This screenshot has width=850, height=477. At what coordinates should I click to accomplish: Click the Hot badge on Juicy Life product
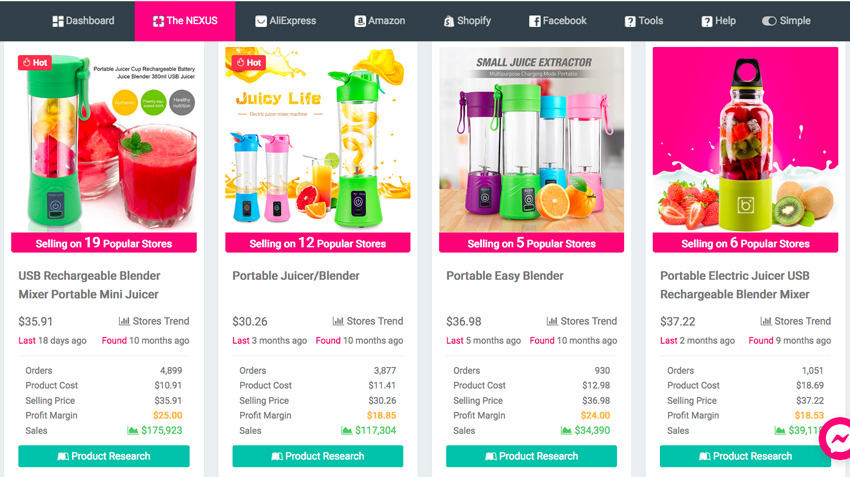[249, 62]
